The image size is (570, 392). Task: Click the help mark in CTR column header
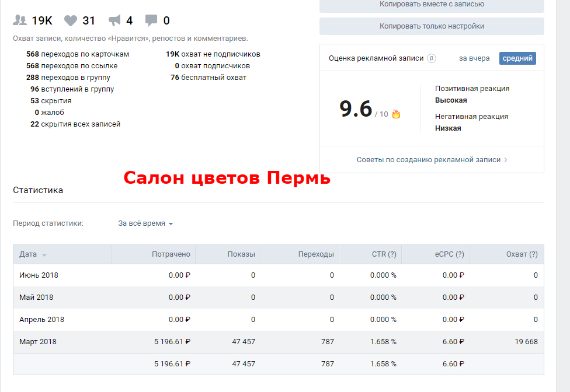[392, 254]
